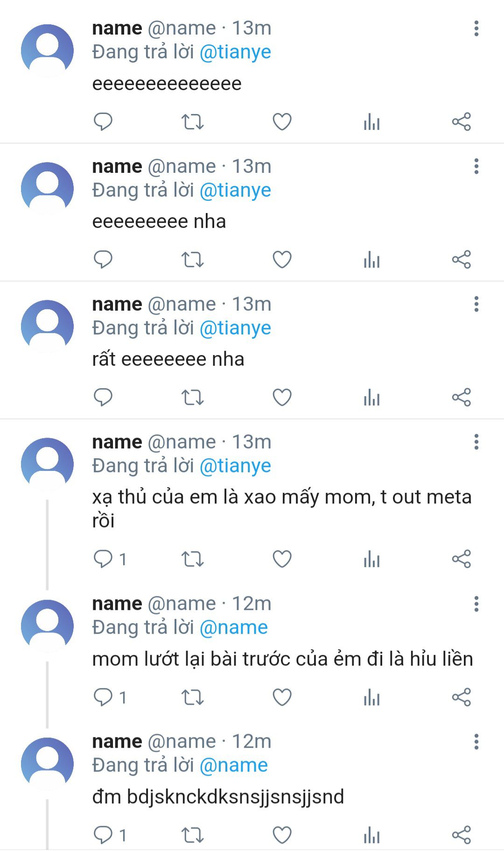Open avatar of the "eeeeeeeee nha" author
Image resolution: width=504 pixels, height=851 pixels.
[47, 188]
